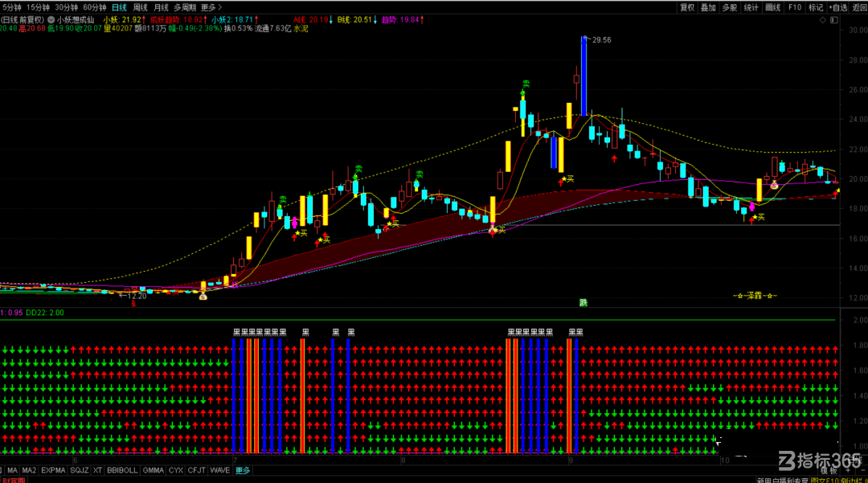
Task: Select the 周线 weekly chart tab
Action: [140, 7]
